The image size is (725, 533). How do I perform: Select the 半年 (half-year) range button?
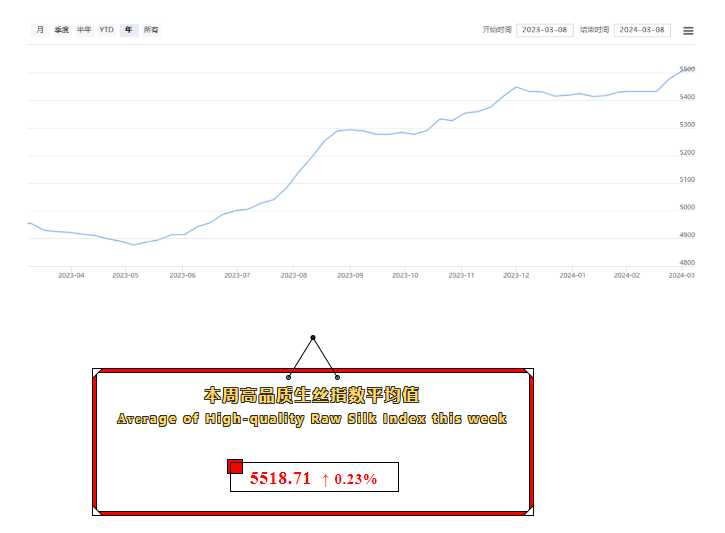click(x=84, y=30)
